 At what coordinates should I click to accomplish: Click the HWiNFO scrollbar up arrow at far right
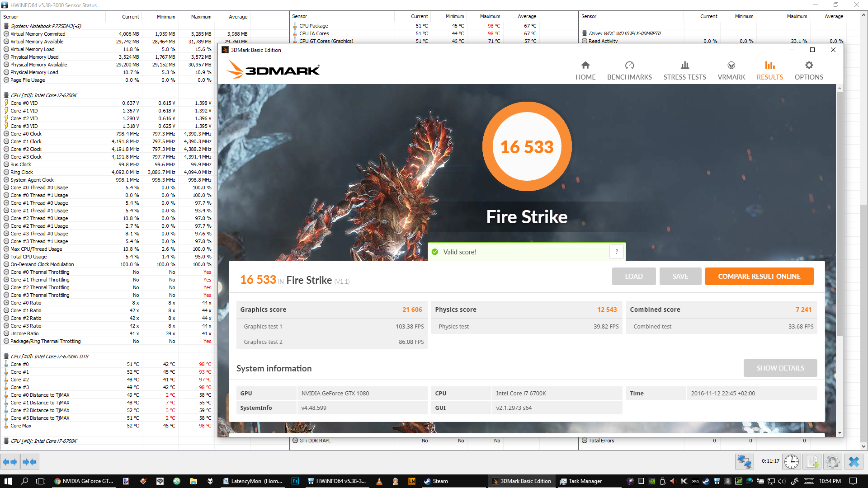864,15
